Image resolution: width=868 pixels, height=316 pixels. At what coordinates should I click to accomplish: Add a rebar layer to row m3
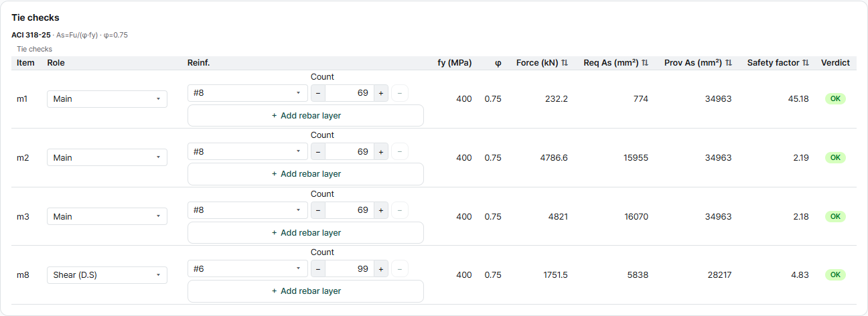click(305, 232)
